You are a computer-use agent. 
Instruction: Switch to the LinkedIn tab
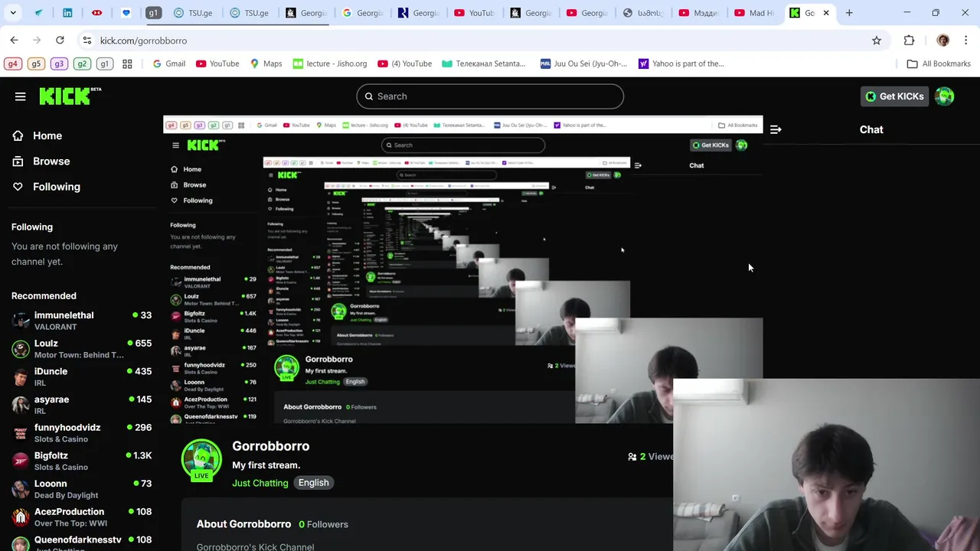[x=67, y=13]
